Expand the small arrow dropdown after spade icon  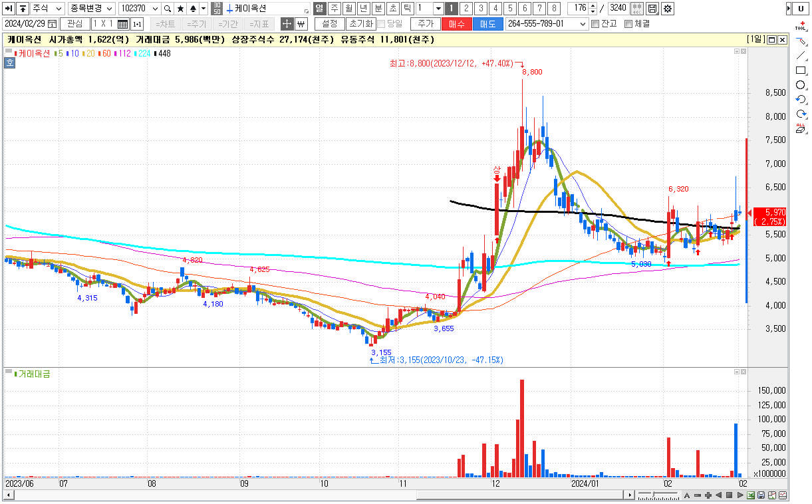(203, 9)
